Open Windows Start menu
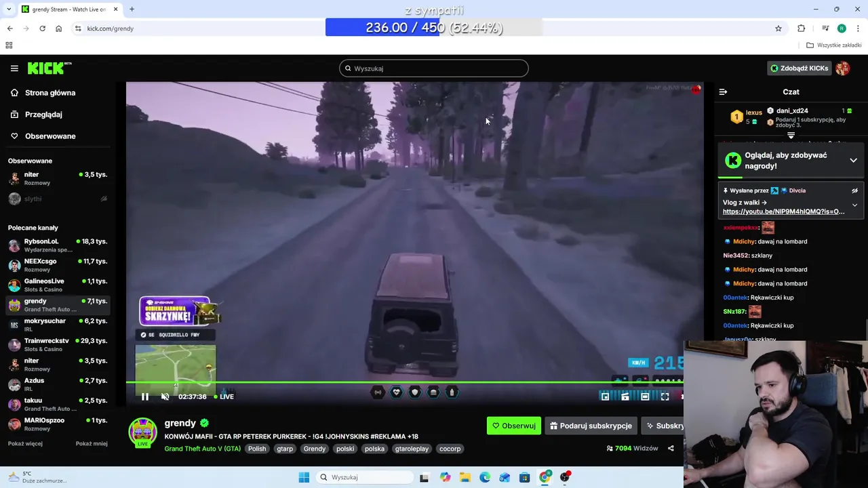 [304, 477]
